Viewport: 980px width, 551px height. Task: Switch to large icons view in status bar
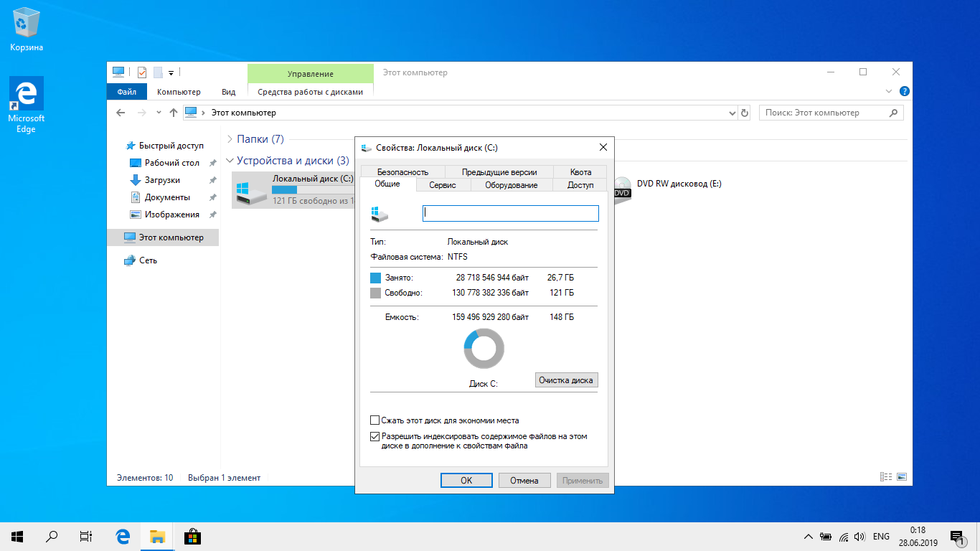(902, 477)
